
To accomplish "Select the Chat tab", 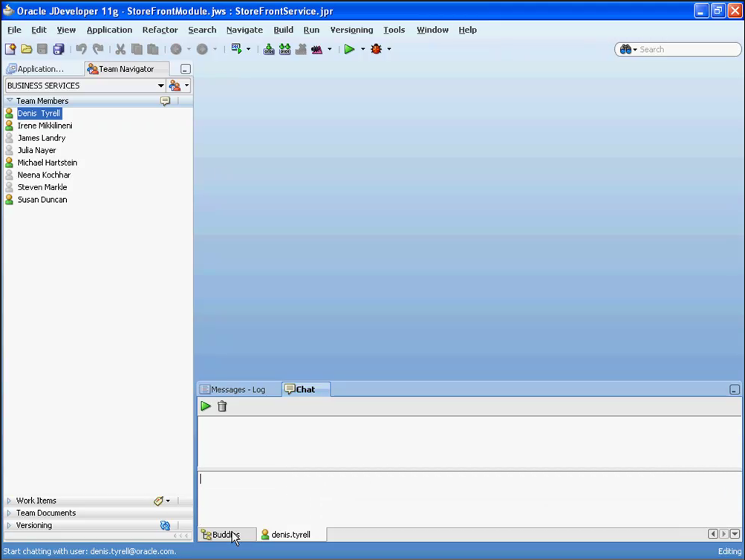I will [305, 389].
